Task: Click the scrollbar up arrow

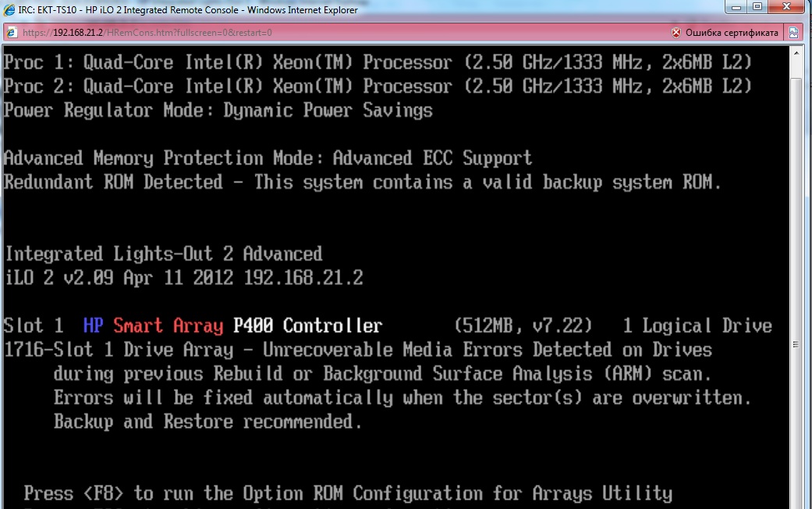Action: (796, 52)
